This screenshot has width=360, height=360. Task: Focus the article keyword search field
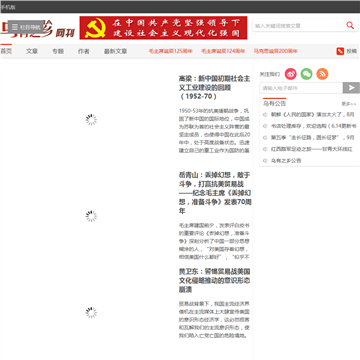(x=299, y=26)
